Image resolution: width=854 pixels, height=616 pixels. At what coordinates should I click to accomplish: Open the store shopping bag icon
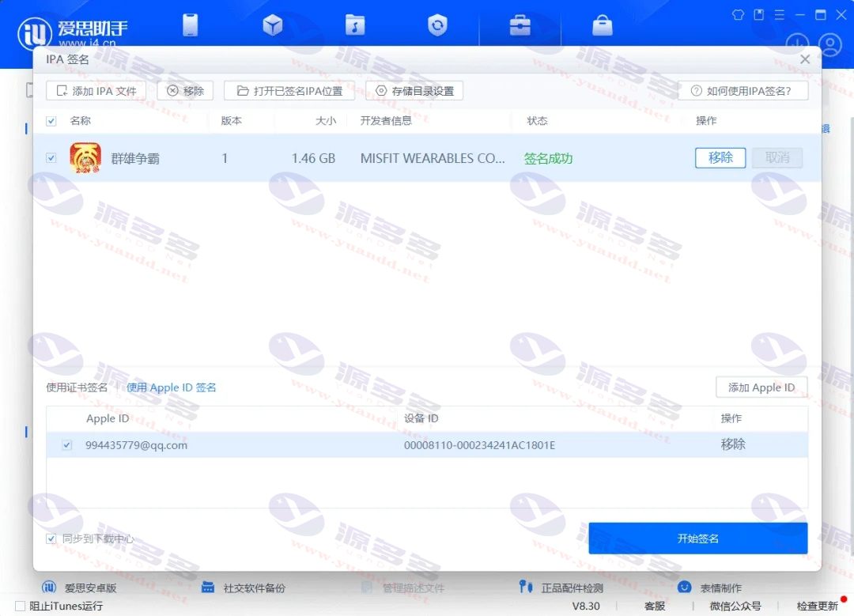pyautogui.click(x=603, y=25)
